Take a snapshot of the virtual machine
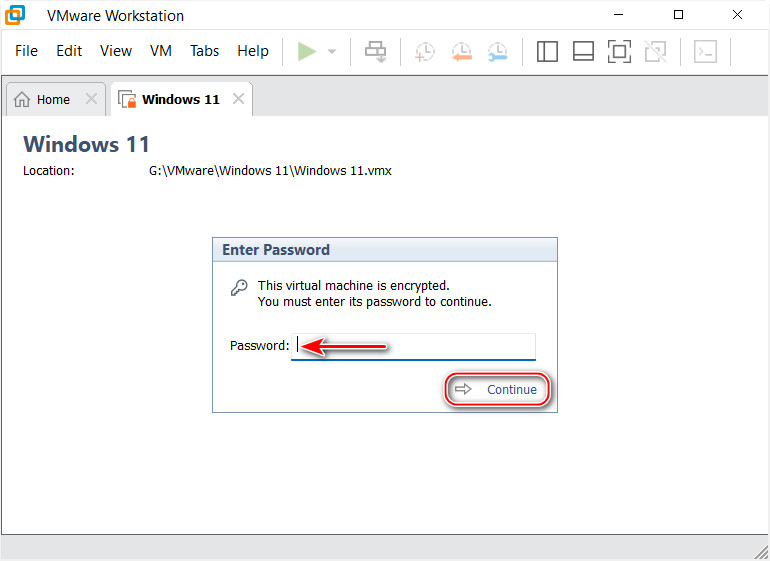 (425, 51)
